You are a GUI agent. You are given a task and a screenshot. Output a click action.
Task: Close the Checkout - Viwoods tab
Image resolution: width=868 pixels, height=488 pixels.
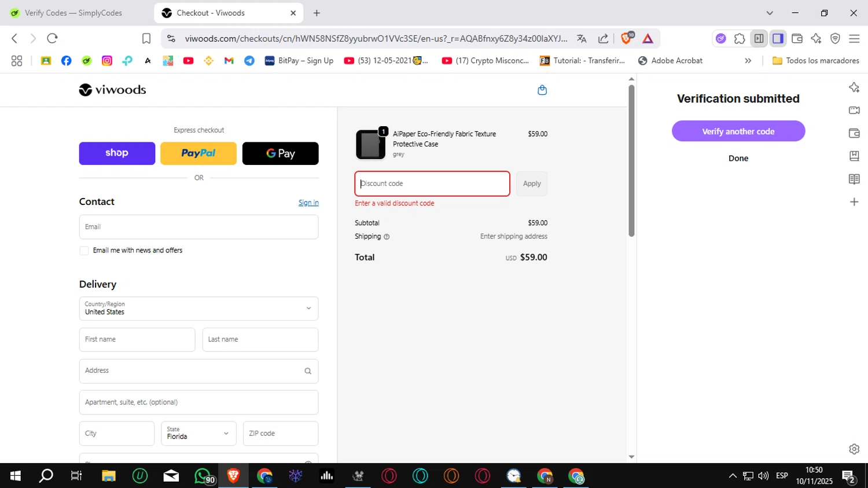click(293, 13)
